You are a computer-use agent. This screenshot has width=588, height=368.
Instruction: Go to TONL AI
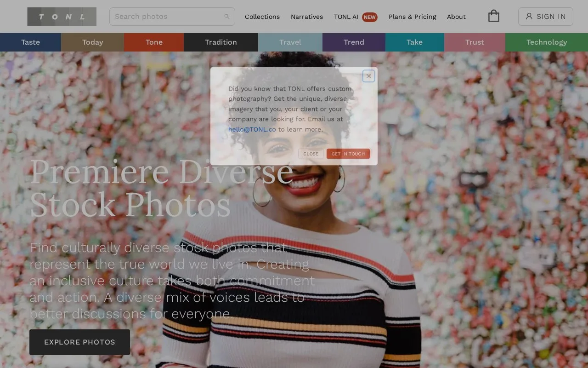point(346,17)
